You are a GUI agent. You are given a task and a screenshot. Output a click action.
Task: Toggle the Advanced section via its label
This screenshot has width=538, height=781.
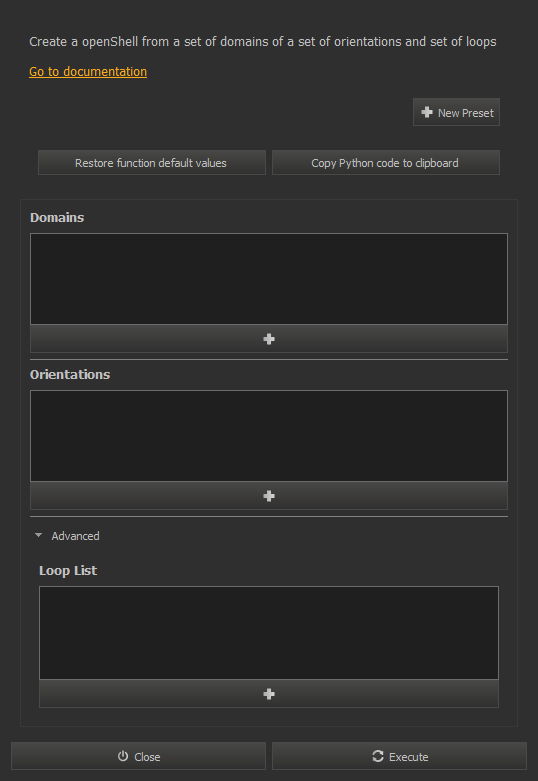click(x=75, y=536)
